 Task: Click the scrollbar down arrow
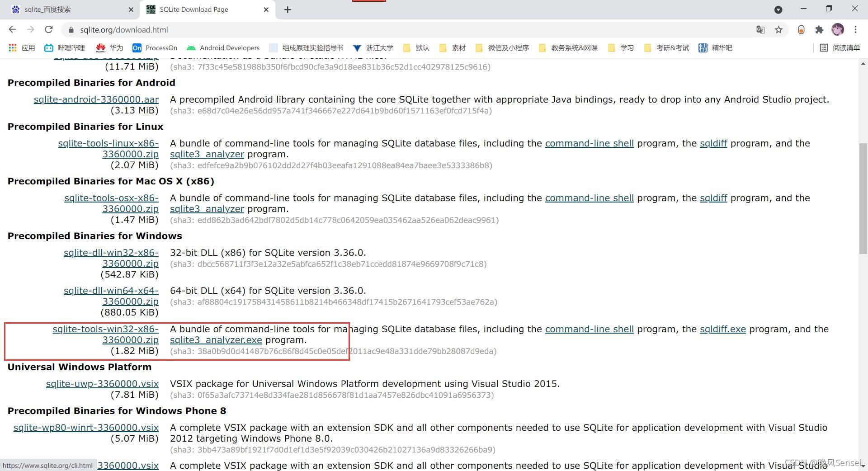(863, 466)
